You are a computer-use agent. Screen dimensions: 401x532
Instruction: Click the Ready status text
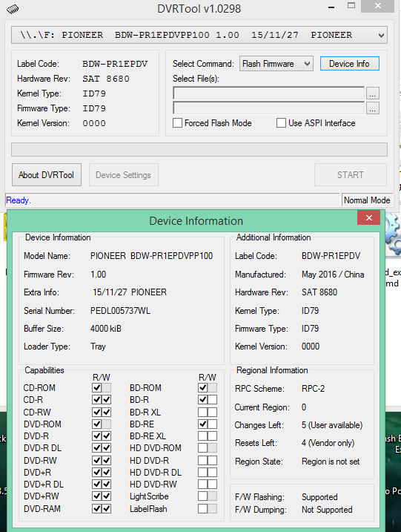(x=19, y=200)
